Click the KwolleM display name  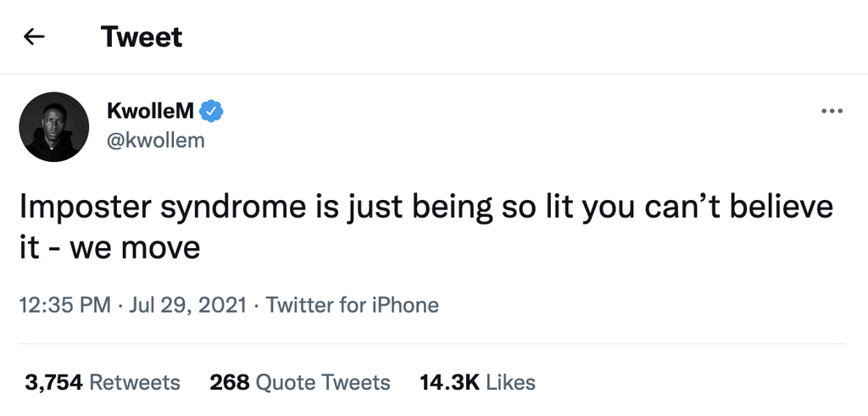[x=151, y=110]
